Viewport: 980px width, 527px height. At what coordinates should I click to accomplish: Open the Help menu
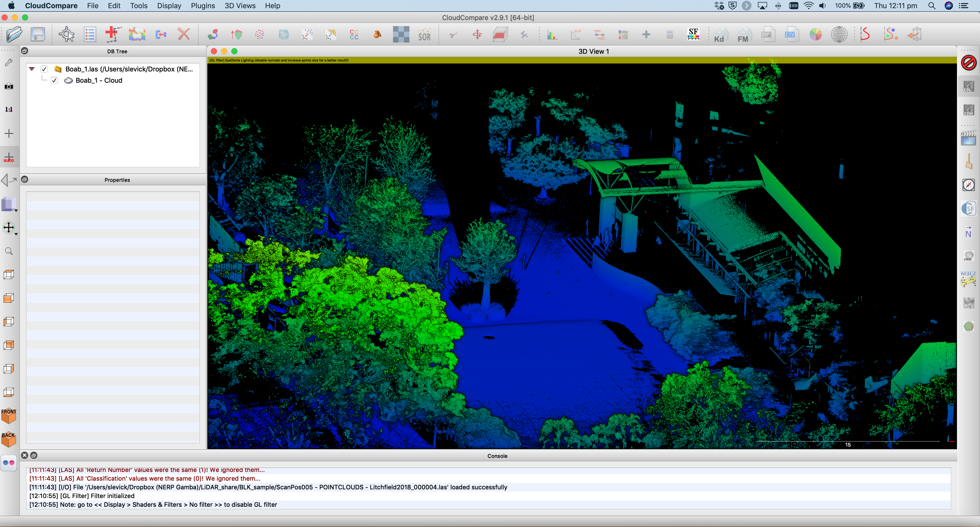point(273,6)
